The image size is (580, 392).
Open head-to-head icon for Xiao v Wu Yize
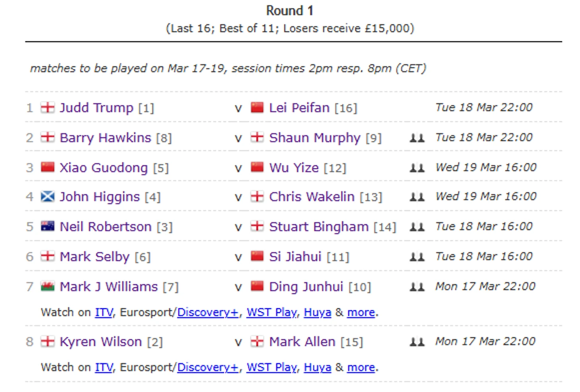(417, 168)
